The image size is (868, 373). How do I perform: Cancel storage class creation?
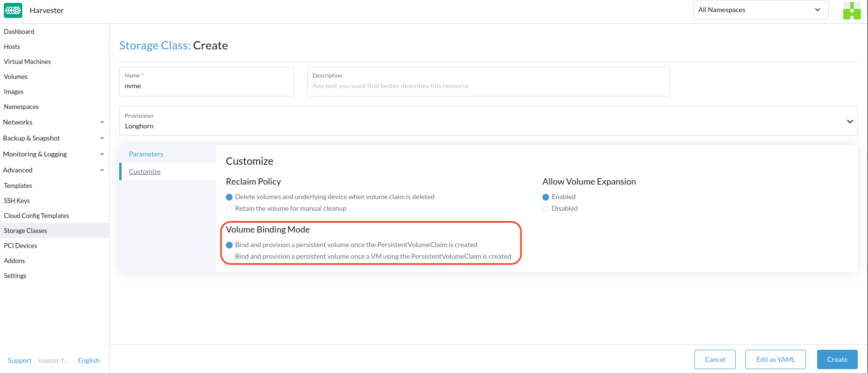715,359
